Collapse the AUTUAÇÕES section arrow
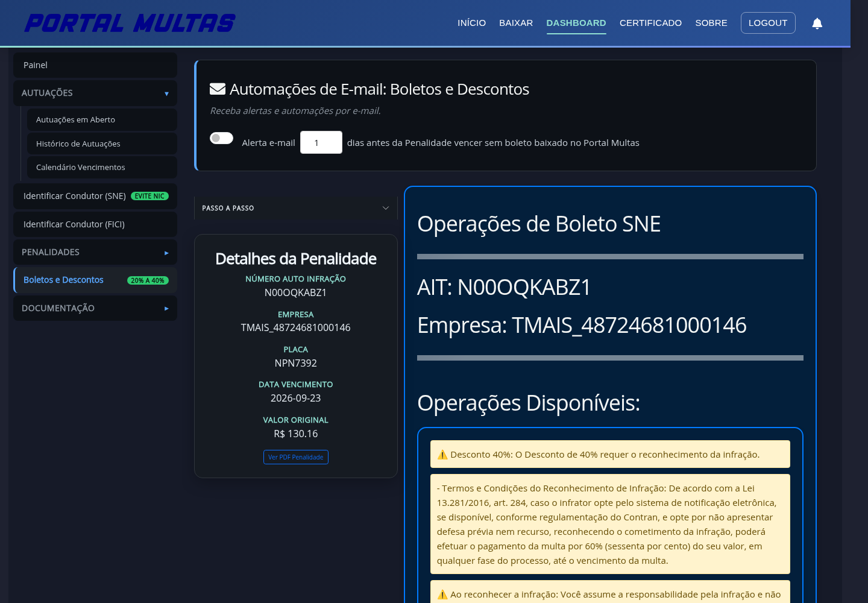 (x=166, y=93)
